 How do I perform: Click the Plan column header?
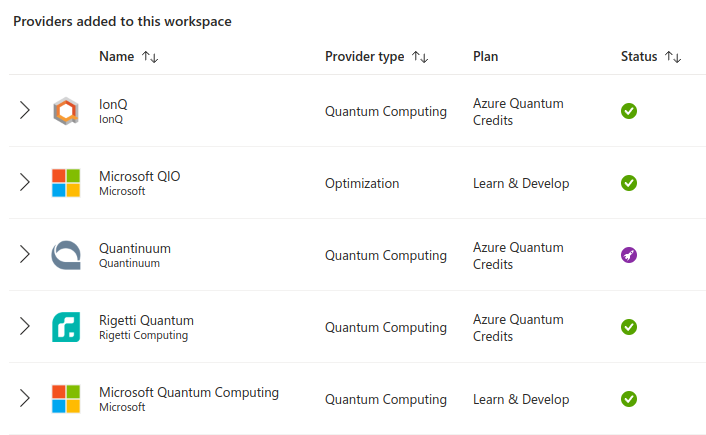485,56
